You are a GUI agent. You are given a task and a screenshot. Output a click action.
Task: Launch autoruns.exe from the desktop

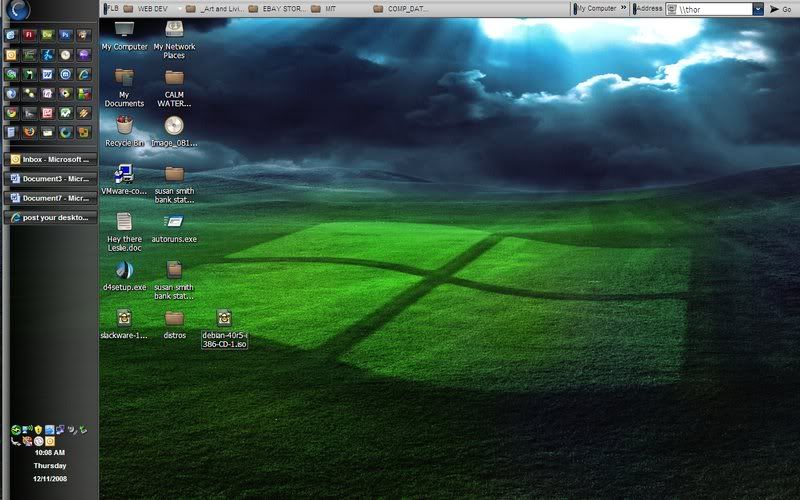pos(174,223)
